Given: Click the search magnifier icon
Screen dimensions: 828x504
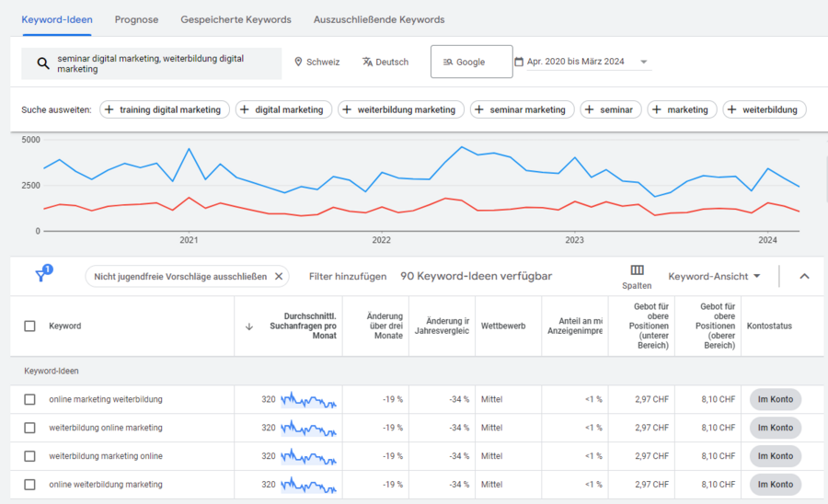Looking at the screenshot, I should click(x=43, y=63).
